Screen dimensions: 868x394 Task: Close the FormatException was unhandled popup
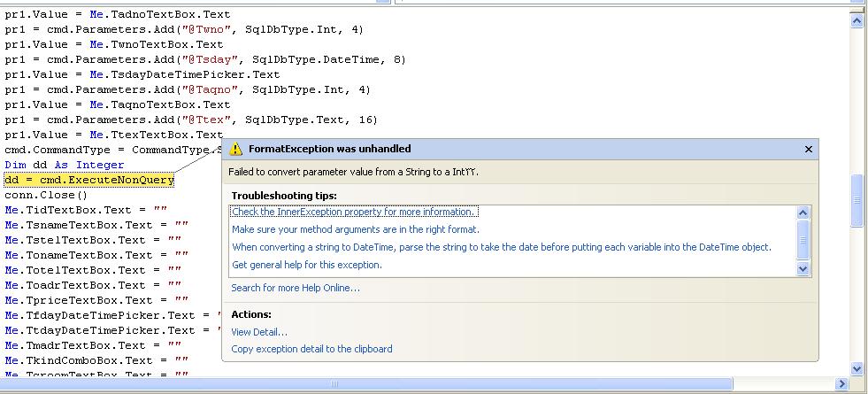(808, 149)
